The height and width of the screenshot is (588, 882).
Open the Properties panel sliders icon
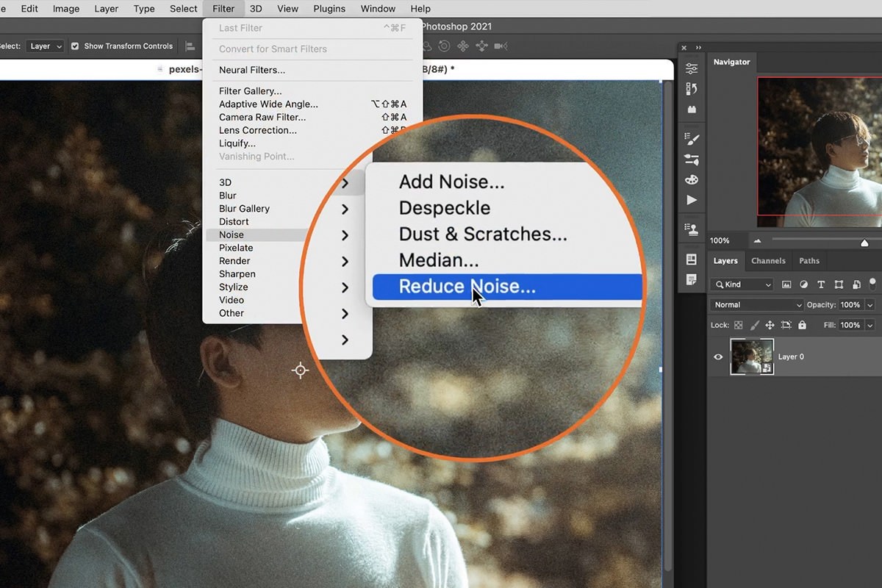(x=692, y=68)
